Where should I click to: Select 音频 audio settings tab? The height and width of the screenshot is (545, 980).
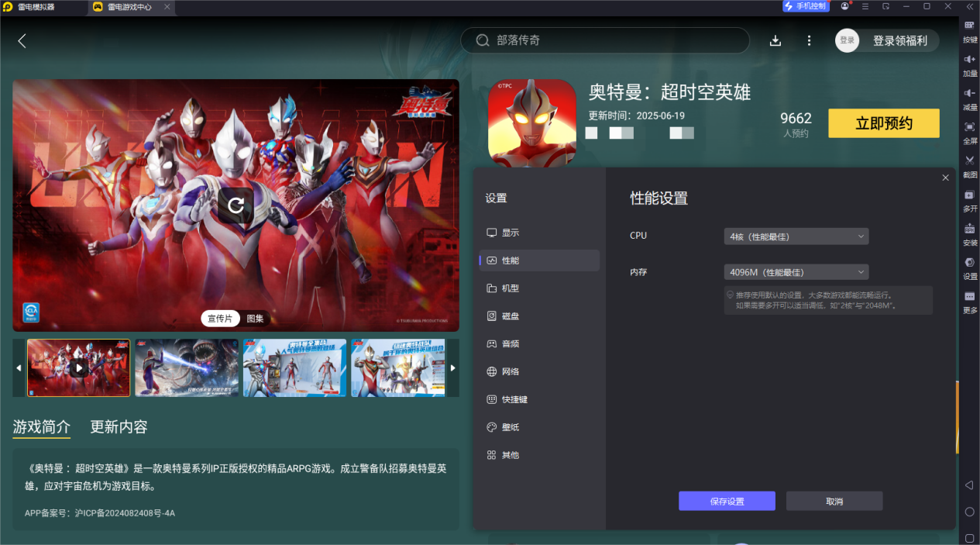point(539,343)
